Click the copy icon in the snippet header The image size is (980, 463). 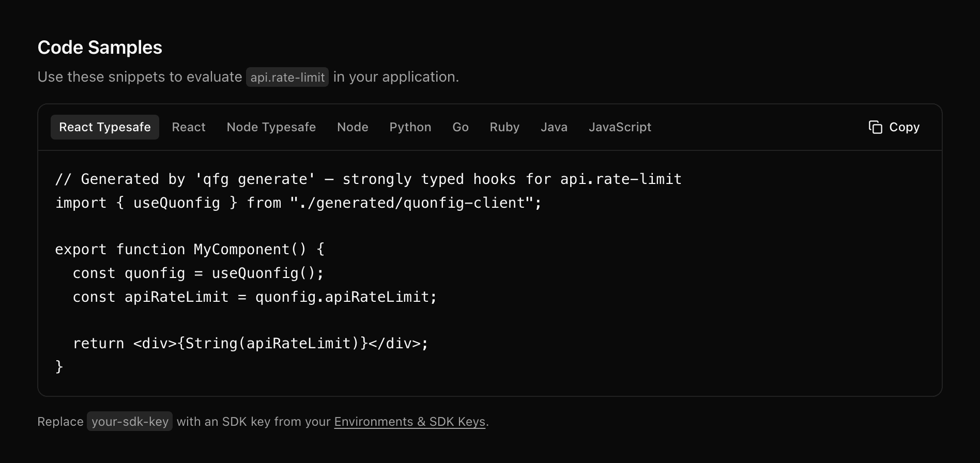tap(875, 127)
